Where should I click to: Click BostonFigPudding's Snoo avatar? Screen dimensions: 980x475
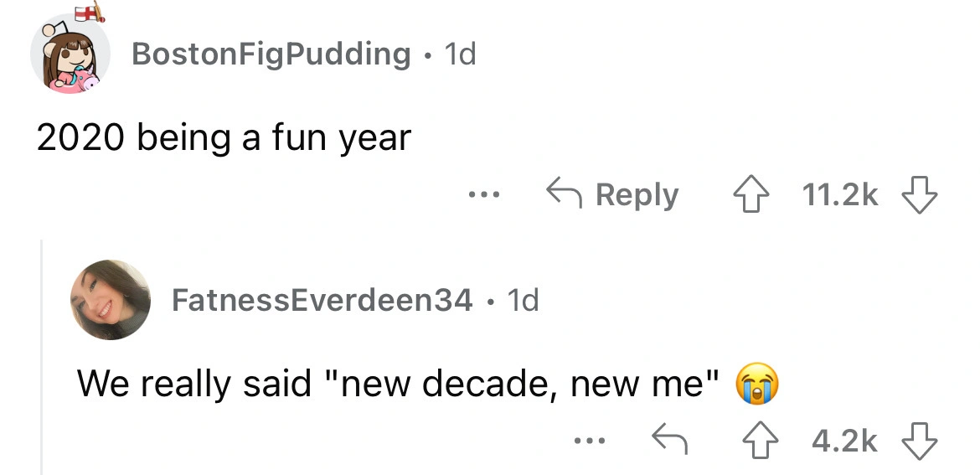click(x=70, y=54)
